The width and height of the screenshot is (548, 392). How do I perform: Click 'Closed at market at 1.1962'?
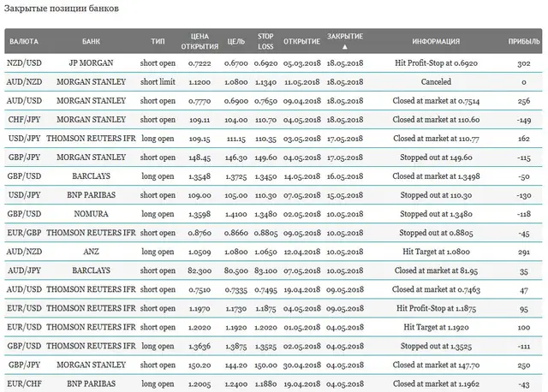click(x=436, y=384)
